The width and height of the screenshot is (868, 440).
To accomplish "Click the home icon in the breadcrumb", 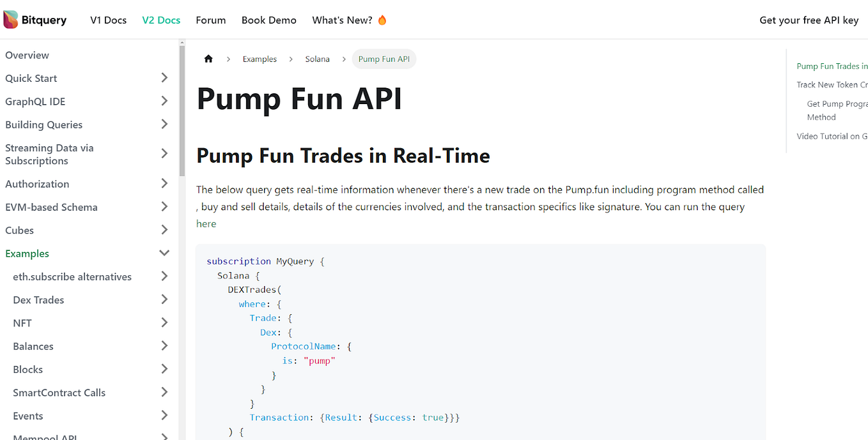I will coord(208,58).
